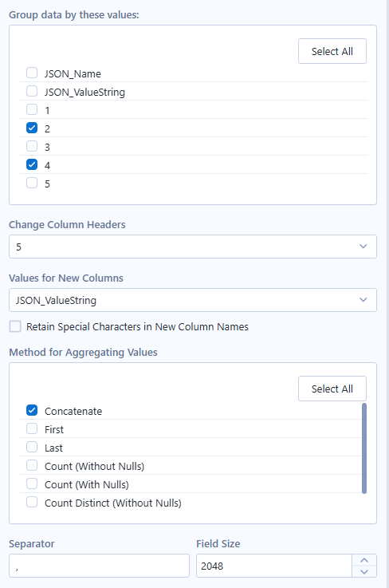389x588 pixels.
Task: Click the Field Size input field
Action: click(x=274, y=566)
